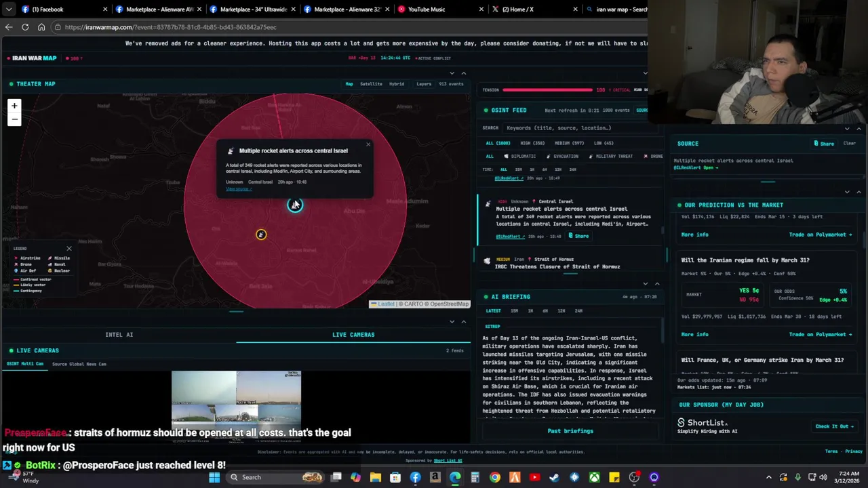Switch to the LIVE CAMERAS tab
868x488 pixels.
point(353,335)
